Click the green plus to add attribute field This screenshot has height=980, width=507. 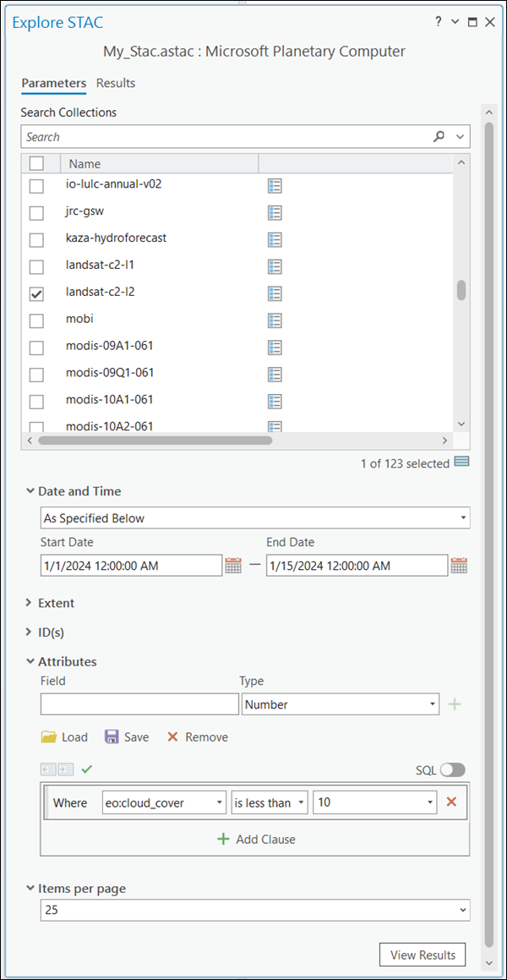[455, 704]
